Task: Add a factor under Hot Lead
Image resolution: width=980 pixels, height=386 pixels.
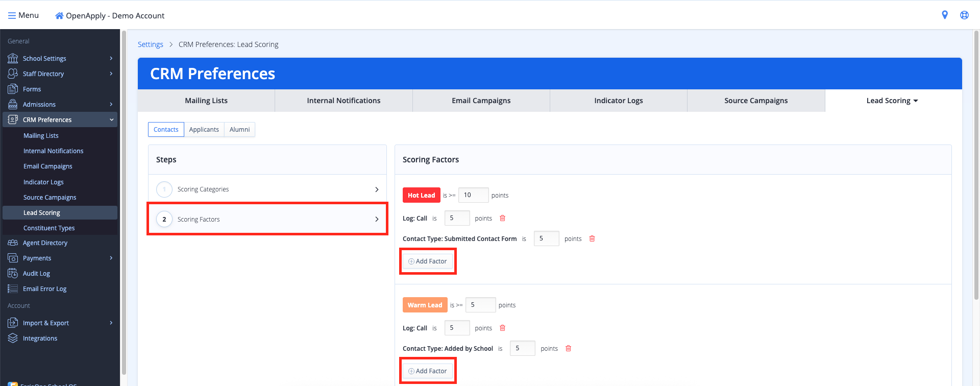Action: pos(428,261)
